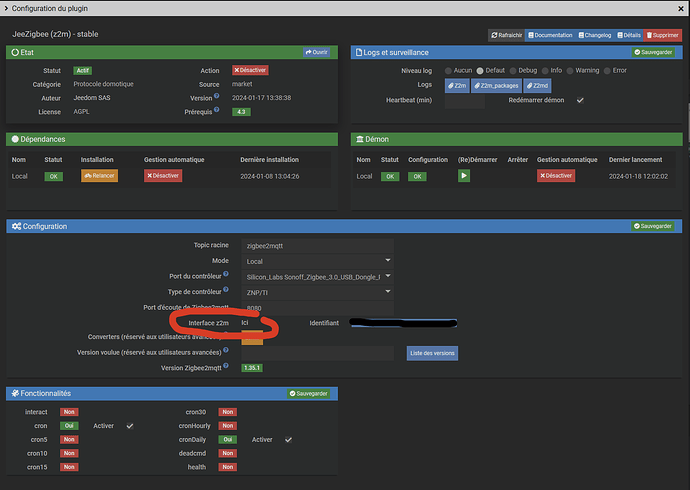690x490 pixels.
Task: Disable automatic management of dependencies
Action: click(163, 176)
